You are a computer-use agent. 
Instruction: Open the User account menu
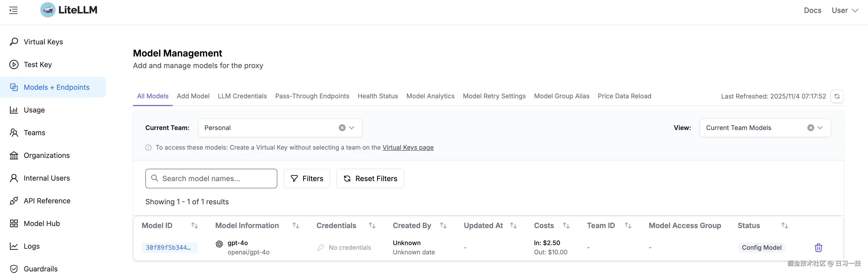[x=844, y=10]
